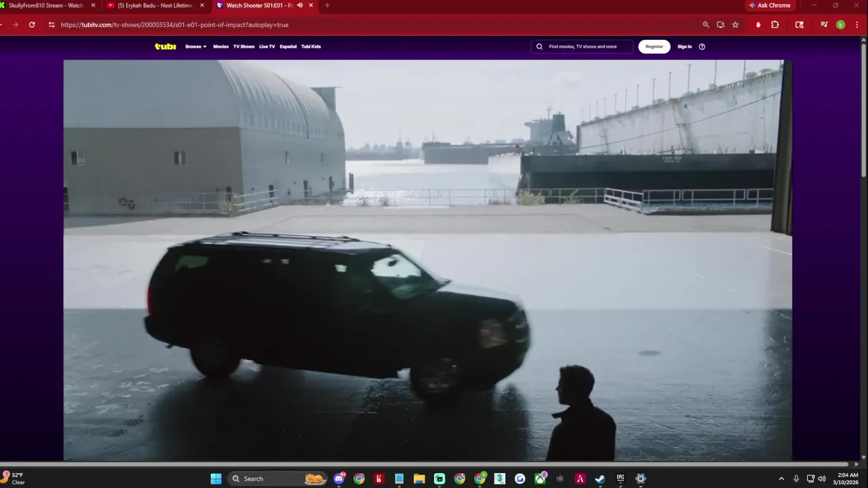868x488 pixels.
Task: Go forward in browser history
Action: coord(15,24)
